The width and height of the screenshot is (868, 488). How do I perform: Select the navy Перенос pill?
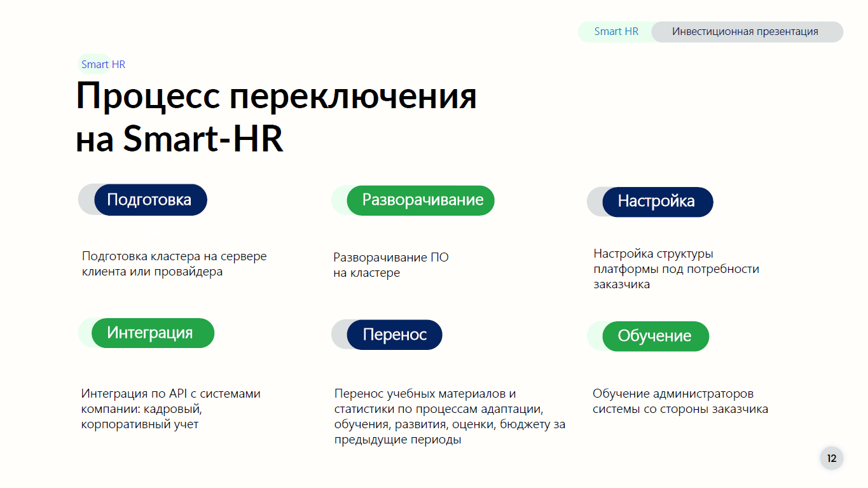click(394, 335)
